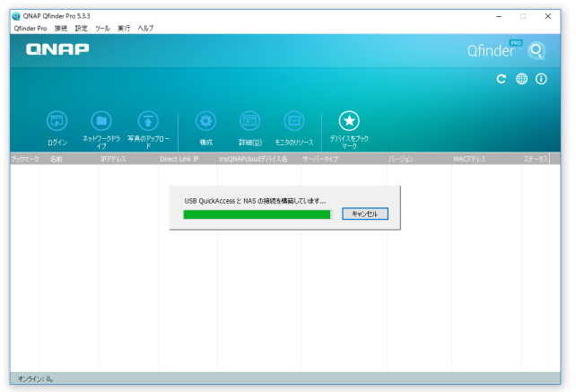The image size is (576, 392).
Task: Sort by ブックマーク column header
Action: [x=25, y=159]
